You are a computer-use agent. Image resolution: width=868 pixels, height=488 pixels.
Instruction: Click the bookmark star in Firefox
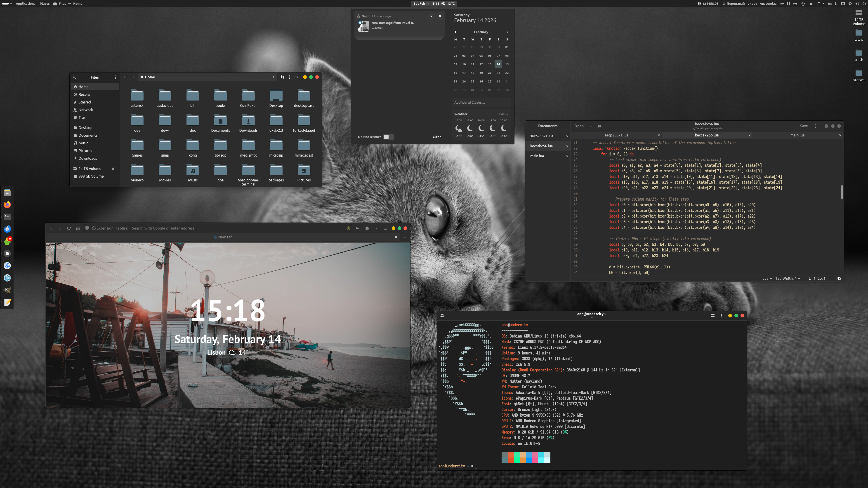point(348,228)
